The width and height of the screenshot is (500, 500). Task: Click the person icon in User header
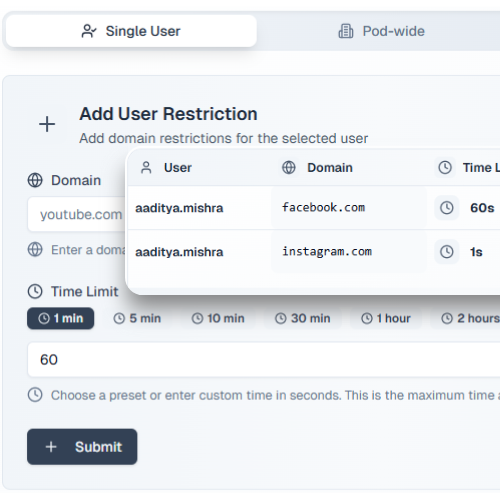146,168
